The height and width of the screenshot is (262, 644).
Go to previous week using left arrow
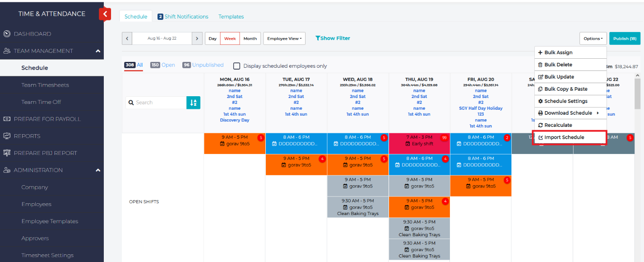pyautogui.click(x=127, y=39)
